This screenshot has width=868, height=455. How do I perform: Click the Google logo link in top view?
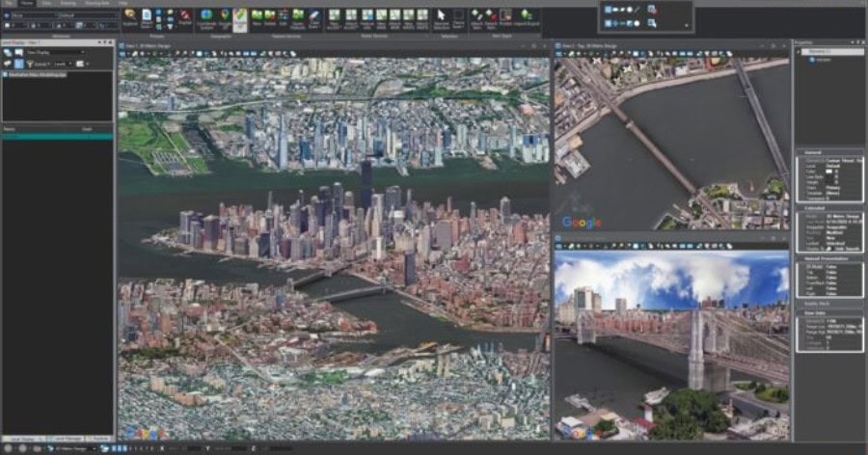(581, 223)
